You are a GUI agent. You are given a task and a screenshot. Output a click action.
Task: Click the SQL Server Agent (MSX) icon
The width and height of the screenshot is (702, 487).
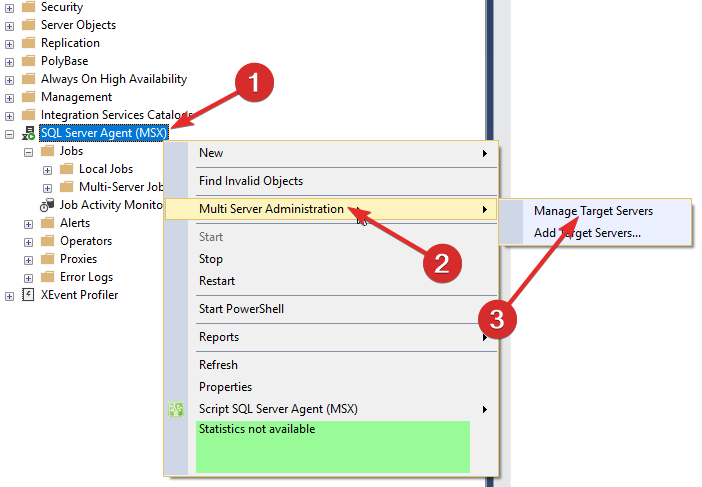click(x=29, y=133)
